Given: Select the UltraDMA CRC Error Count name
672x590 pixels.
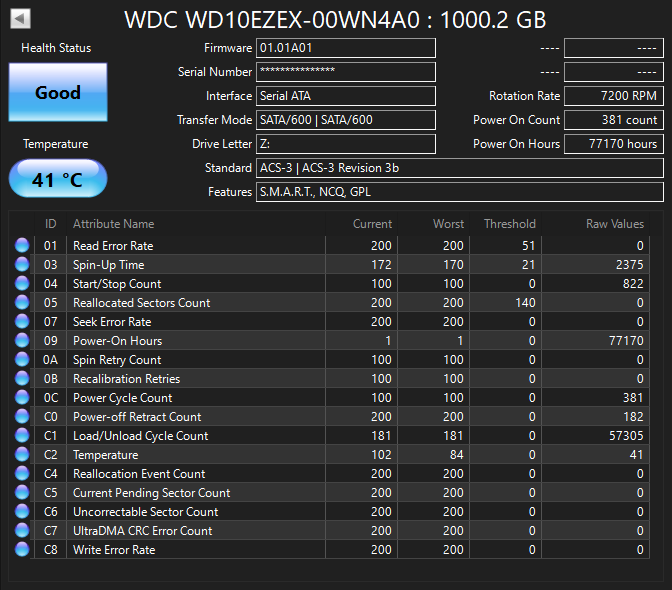Looking at the screenshot, I should pyautogui.click(x=143, y=531).
